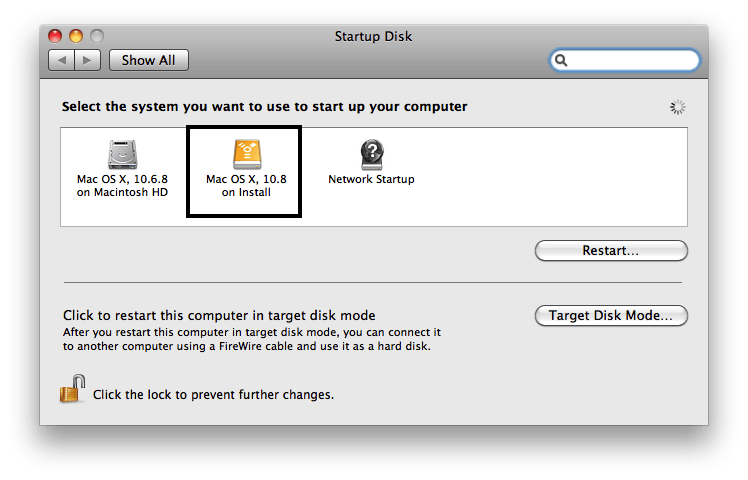Click the Restart... button

point(611,250)
